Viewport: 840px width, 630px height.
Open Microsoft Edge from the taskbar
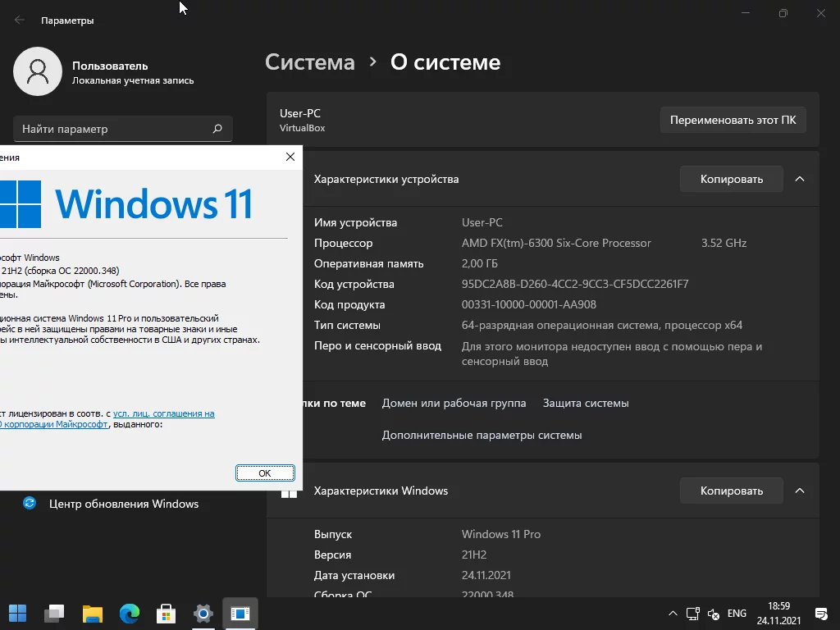pyautogui.click(x=130, y=613)
